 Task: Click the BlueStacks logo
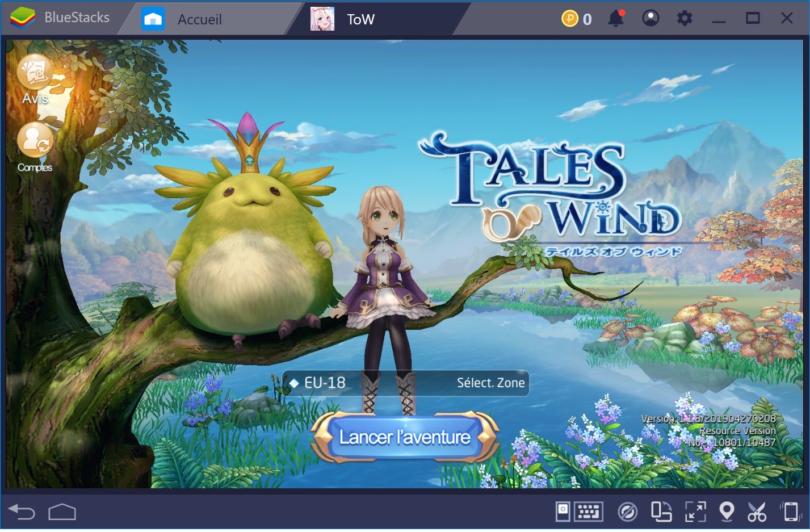22,18
